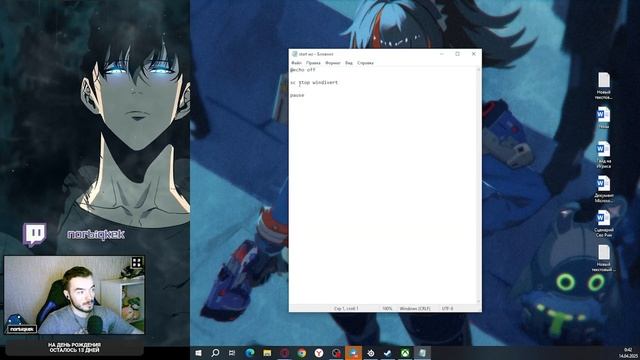Click the Notepad vertical scrollbar up arrow

pos(479,69)
